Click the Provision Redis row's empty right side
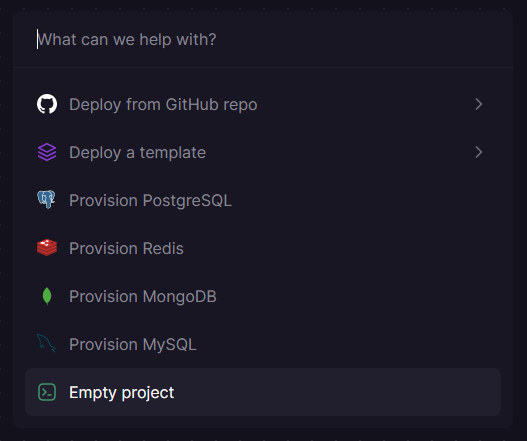Image resolution: width=527 pixels, height=441 pixels. point(343,248)
